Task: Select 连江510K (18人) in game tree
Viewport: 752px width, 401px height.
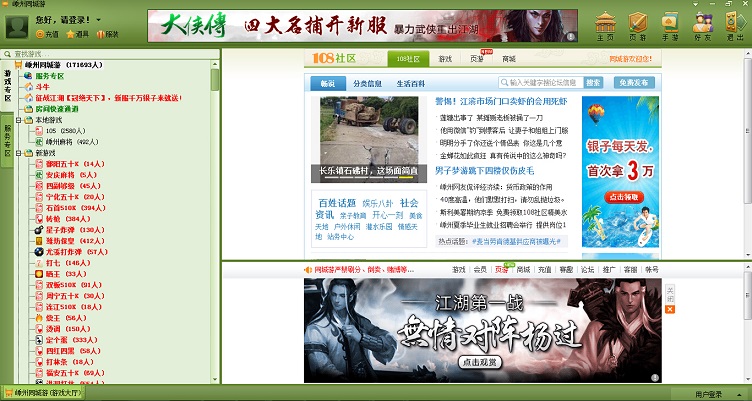Action: [73, 307]
